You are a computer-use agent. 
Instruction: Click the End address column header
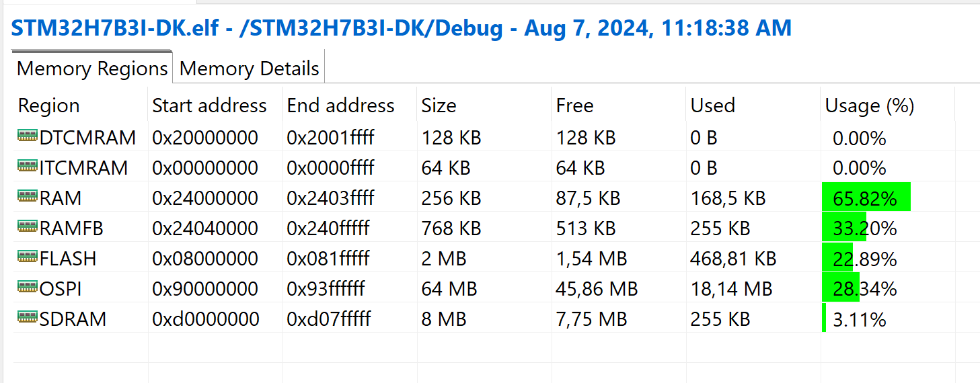(x=340, y=105)
